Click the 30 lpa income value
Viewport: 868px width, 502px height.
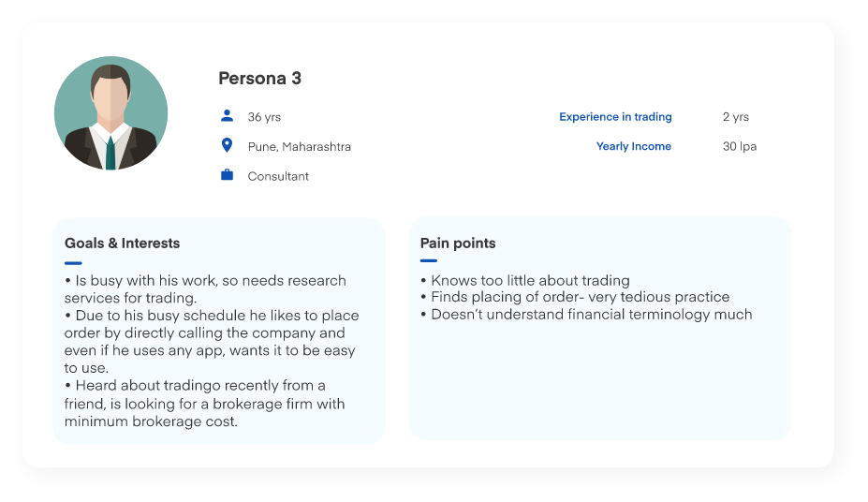(x=740, y=146)
